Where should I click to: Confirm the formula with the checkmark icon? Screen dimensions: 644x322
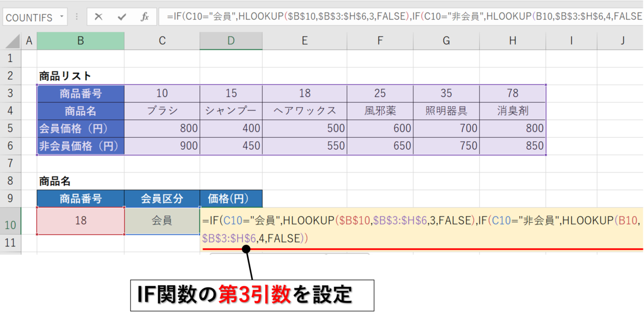click(122, 17)
